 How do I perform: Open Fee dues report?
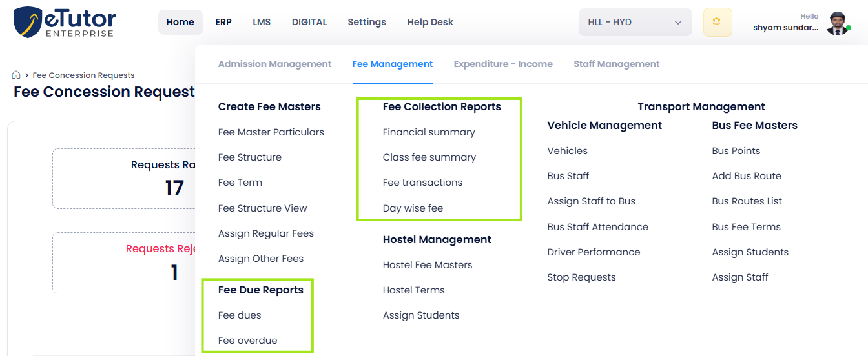click(240, 315)
